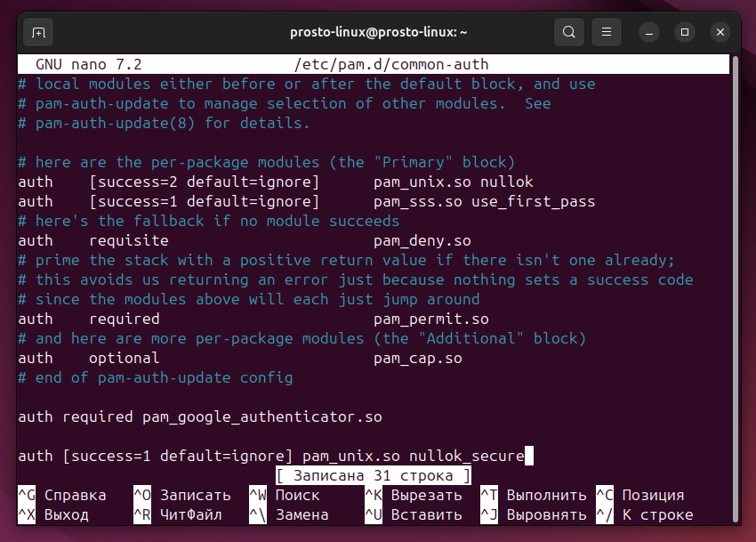Click the ^X Выход shortcut
This screenshot has width=756, height=542.
click(53, 515)
